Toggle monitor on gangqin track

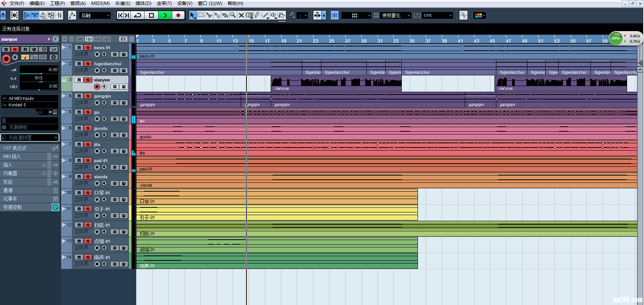(x=104, y=103)
